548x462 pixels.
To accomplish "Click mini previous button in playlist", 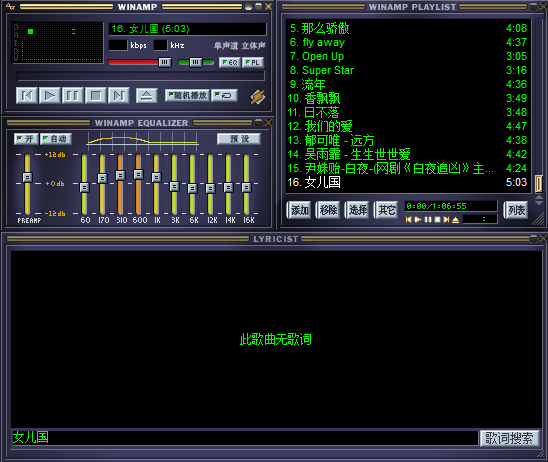I will (409, 219).
